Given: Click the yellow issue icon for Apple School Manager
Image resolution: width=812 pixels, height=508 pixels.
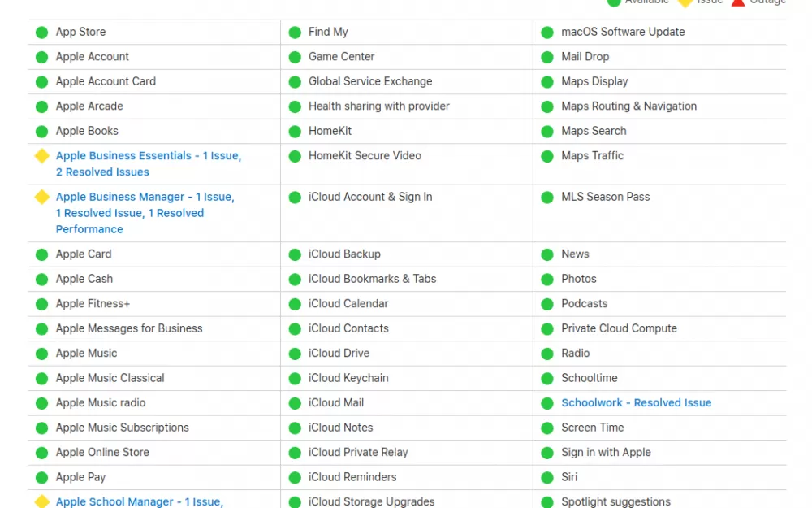Looking at the screenshot, I should click(42, 501).
